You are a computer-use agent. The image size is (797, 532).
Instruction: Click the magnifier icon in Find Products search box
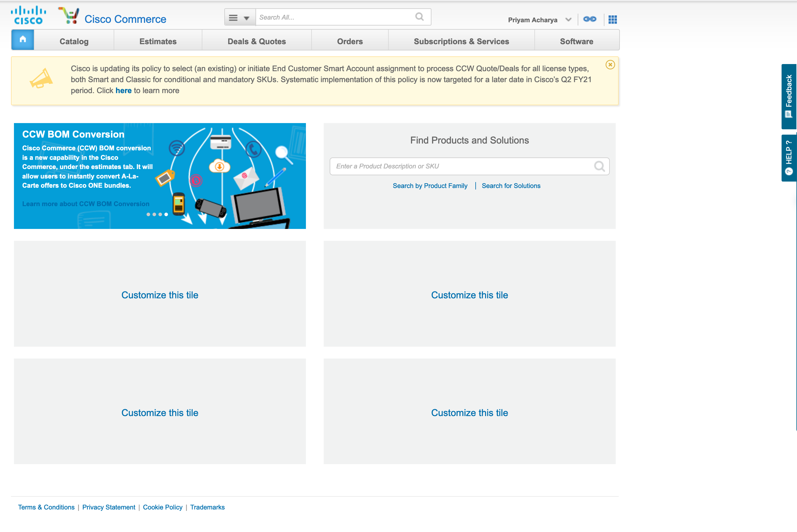tap(599, 166)
